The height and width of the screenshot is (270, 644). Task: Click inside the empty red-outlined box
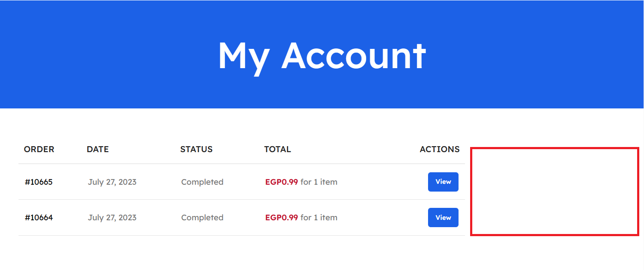pos(555,191)
